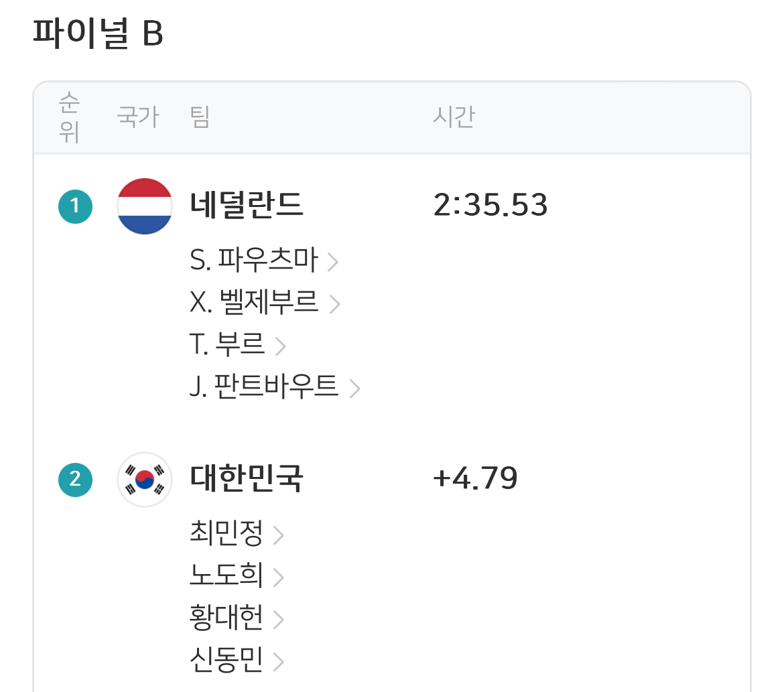The width and height of the screenshot is (784, 692).
Task: Open skater X. 벨제부르 profile
Action: click(x=255, y=303)
